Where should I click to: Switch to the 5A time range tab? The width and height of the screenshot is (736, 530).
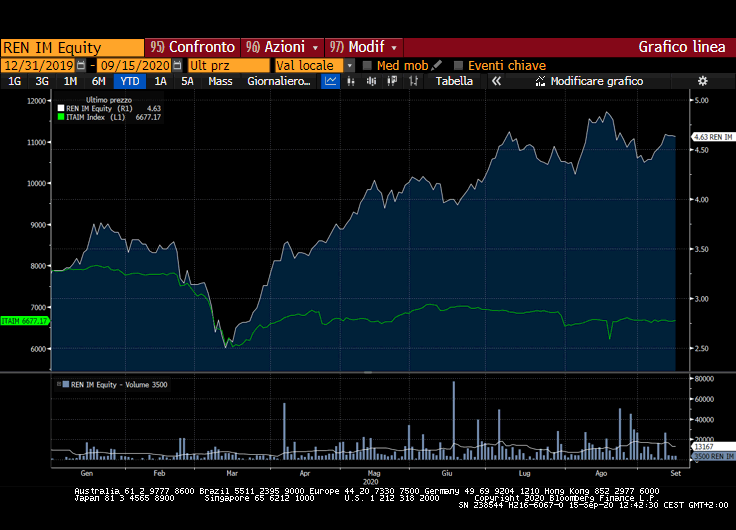point(187,81)
